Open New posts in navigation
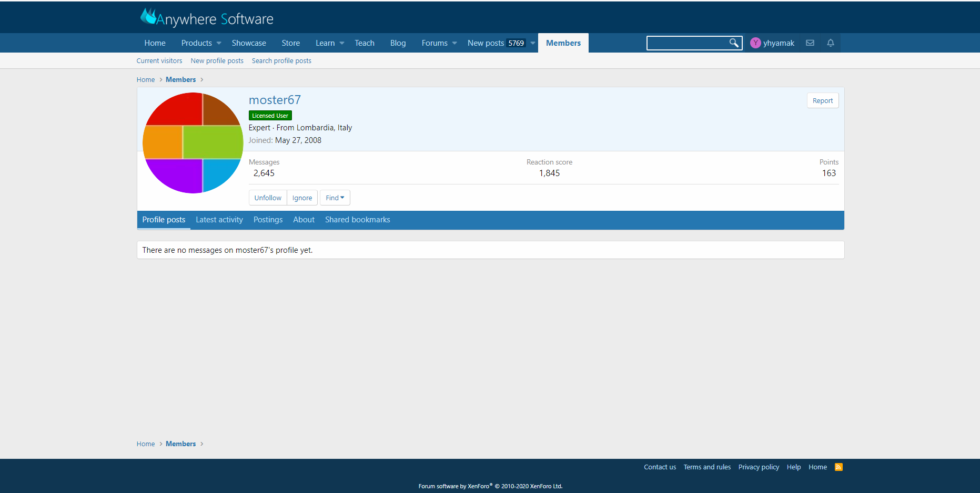Image resolution: width=980 pixels, height=493 pixels. point(486,43)
